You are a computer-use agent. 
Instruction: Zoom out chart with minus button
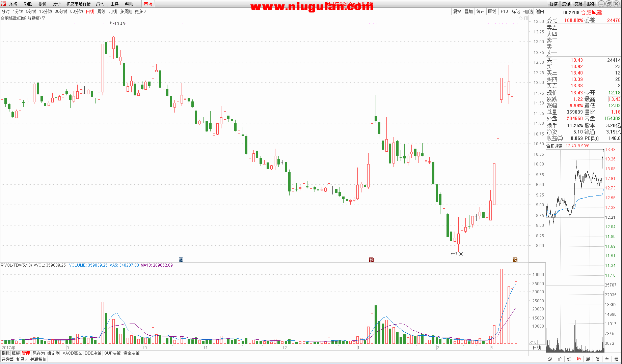point(541,353)
